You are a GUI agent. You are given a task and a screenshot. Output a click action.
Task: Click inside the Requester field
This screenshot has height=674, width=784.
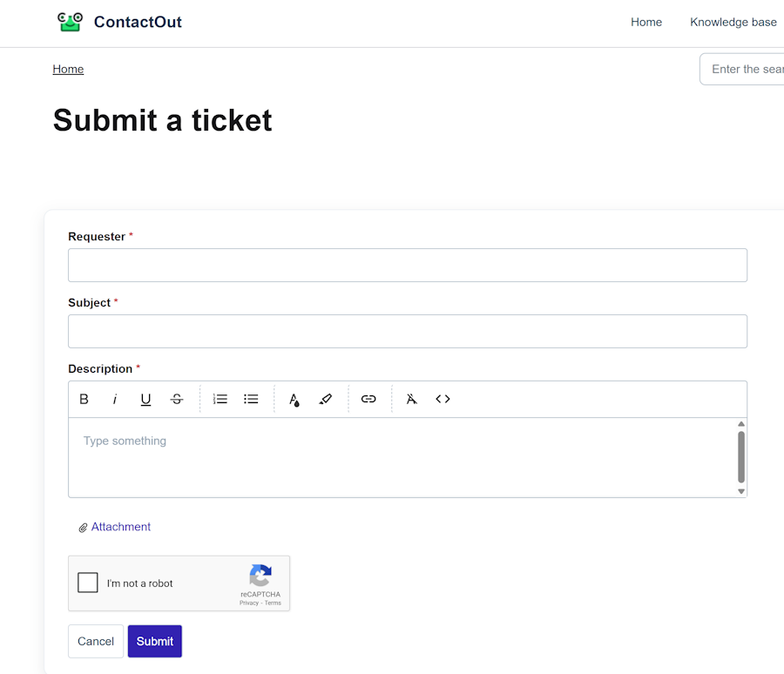pos(407,265)
